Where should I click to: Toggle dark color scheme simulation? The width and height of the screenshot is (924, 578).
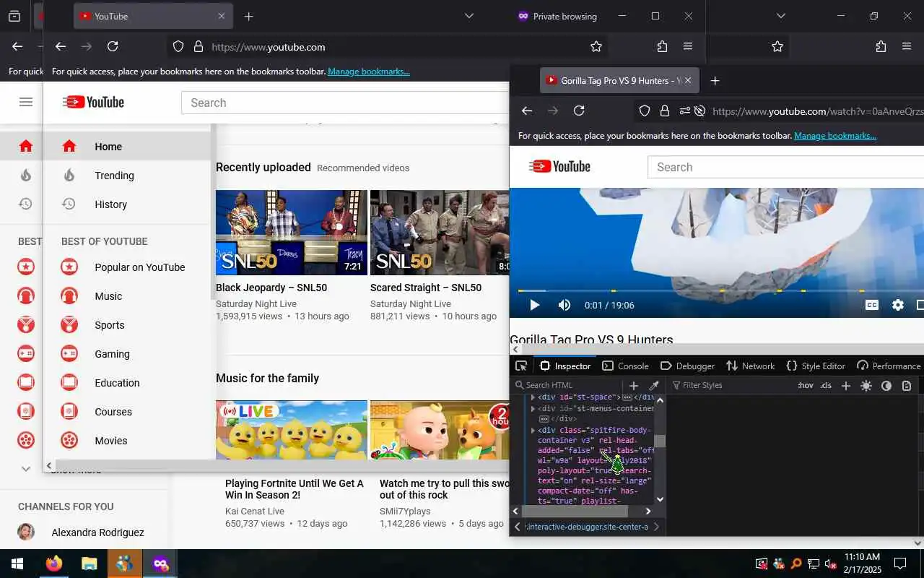tap(886, 386)
